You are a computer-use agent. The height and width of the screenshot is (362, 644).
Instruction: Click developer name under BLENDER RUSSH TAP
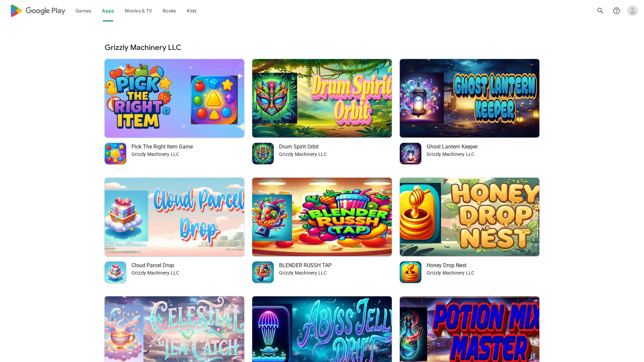coord(303,273)
